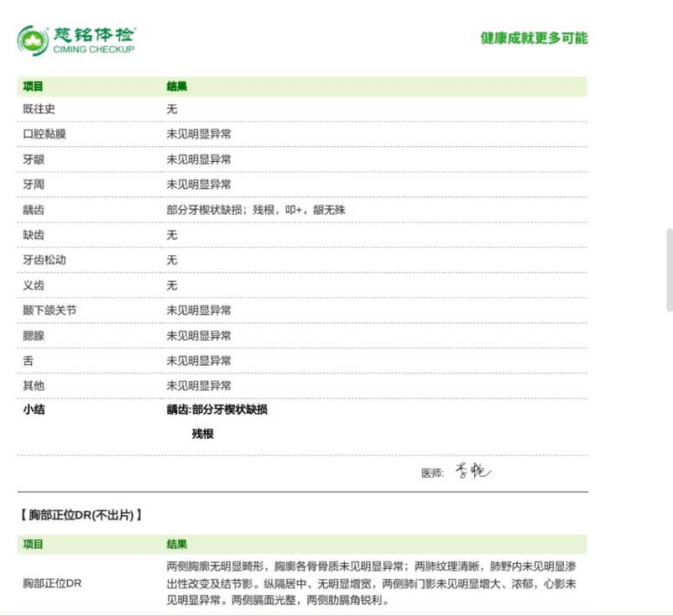Click the 牙周 item label

point(34,185)
